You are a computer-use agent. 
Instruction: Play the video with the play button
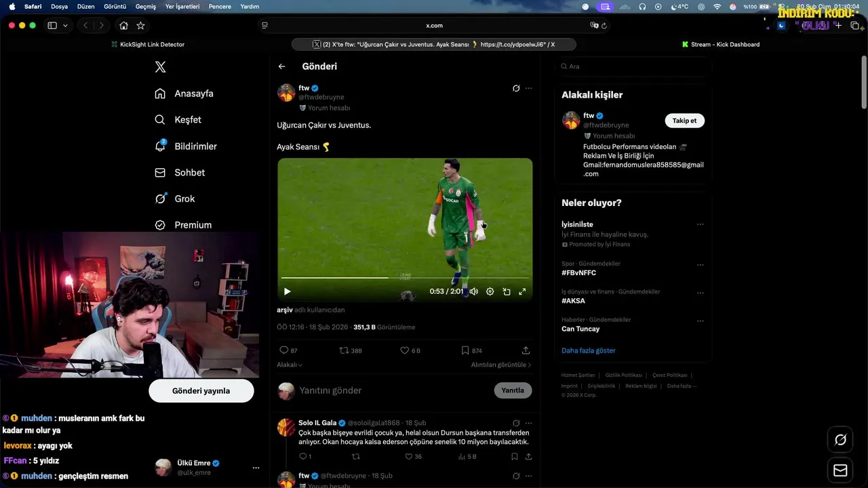(287, 291)
